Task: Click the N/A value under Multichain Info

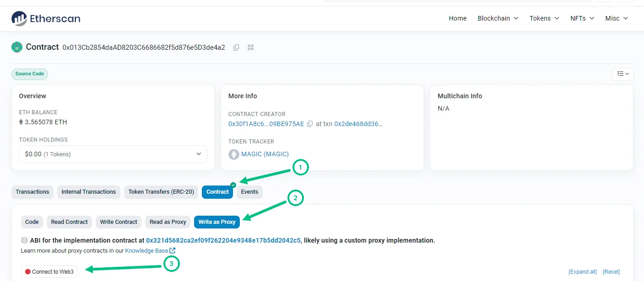Action: pyautogui.click(x=444, y=109)
